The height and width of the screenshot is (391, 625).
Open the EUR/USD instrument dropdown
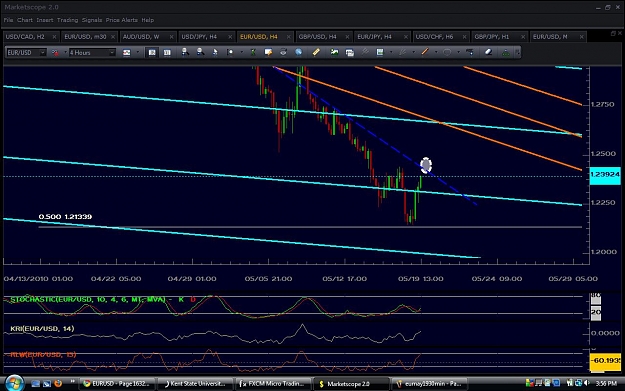tap(43, 53)
